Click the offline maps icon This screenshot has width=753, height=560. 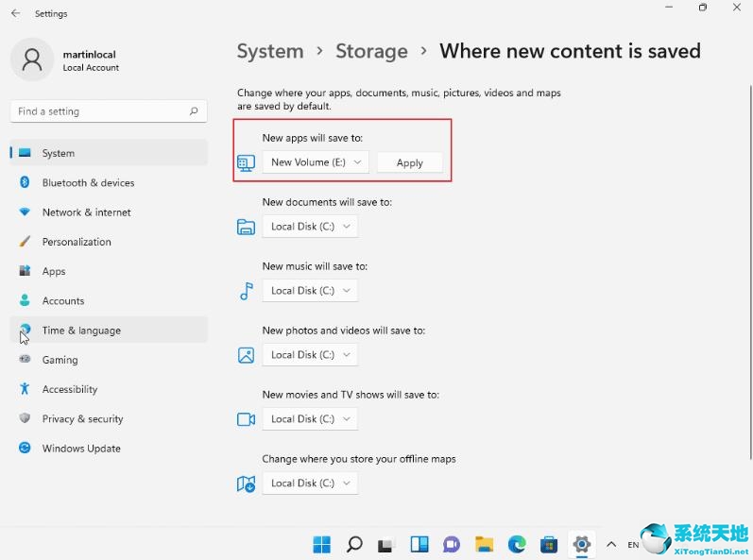(x=246, y=484)
